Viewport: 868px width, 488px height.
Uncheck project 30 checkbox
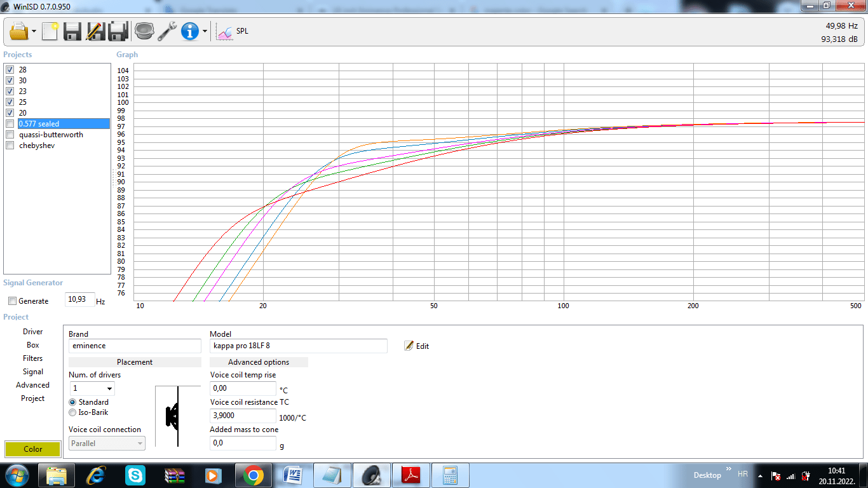(10, 80)
